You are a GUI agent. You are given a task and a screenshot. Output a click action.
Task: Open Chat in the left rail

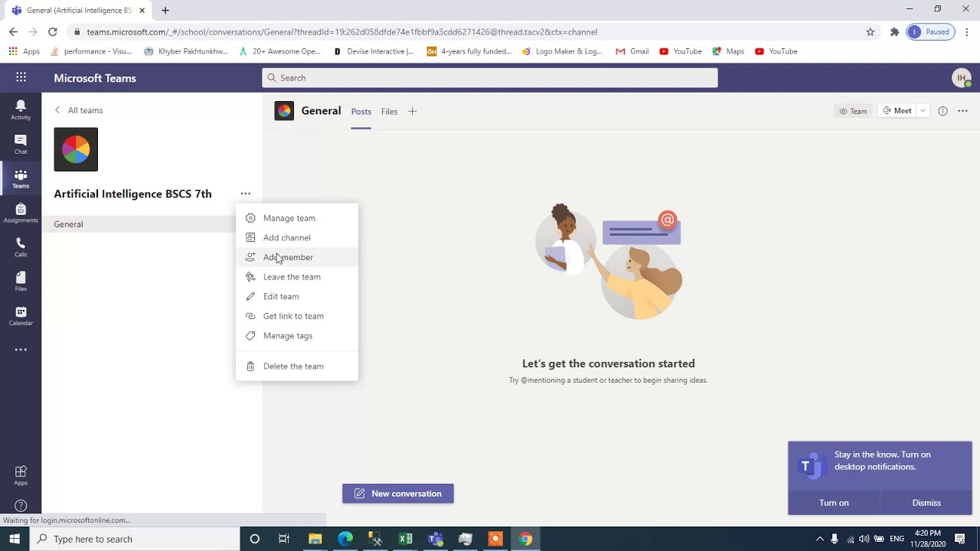pos(21,144)
